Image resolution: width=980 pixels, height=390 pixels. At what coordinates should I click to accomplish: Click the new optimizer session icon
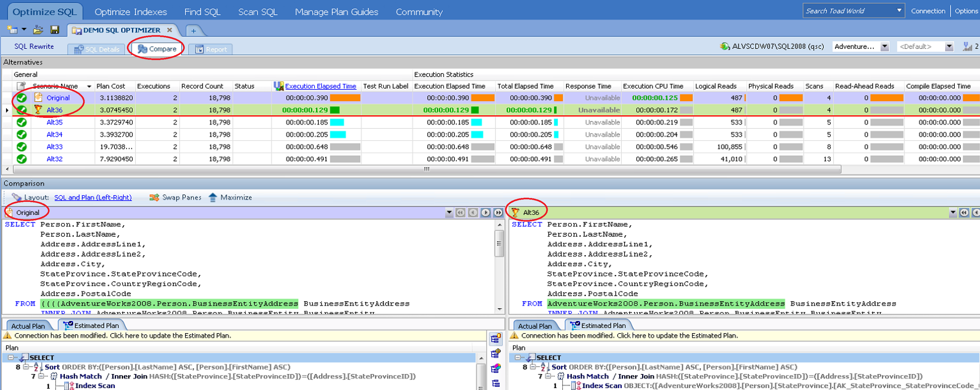(12, 30)
